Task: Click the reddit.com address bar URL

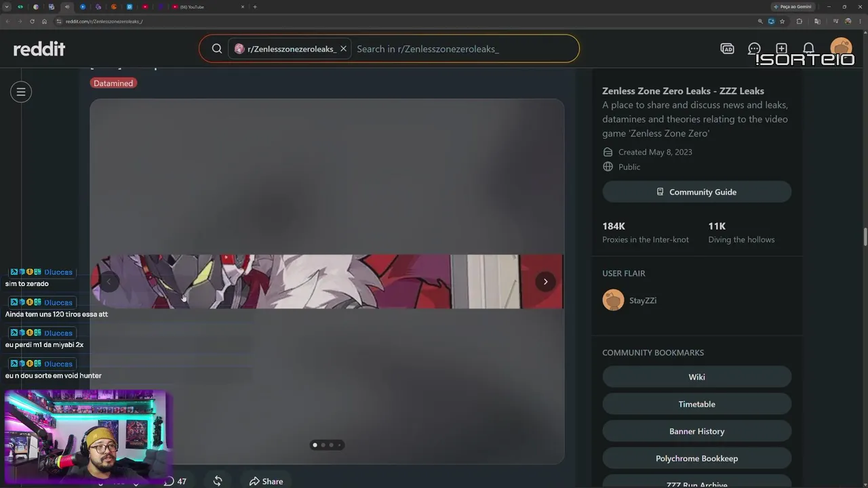Action: pos(104,22)
